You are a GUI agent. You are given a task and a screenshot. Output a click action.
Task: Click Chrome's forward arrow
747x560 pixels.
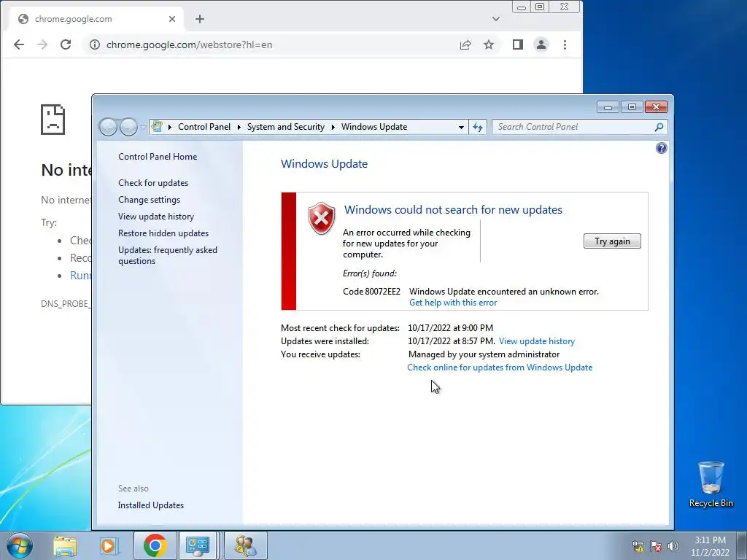[42, 44]
